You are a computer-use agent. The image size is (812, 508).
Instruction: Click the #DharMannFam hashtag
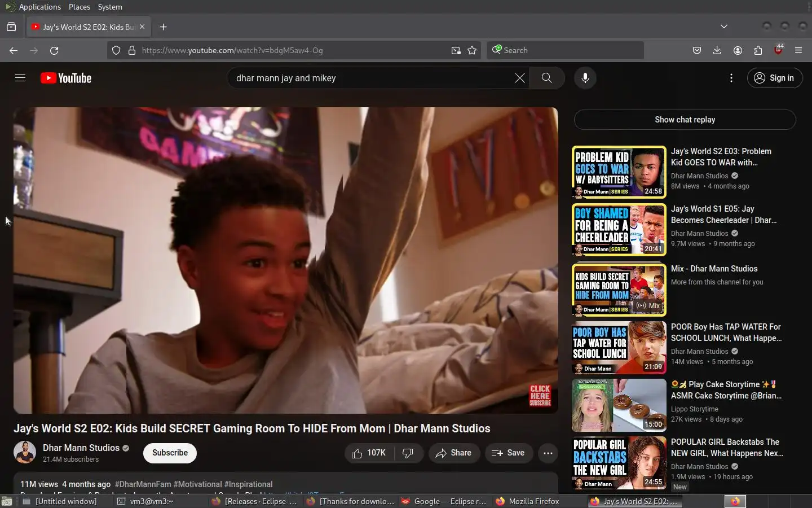(143, 484)
